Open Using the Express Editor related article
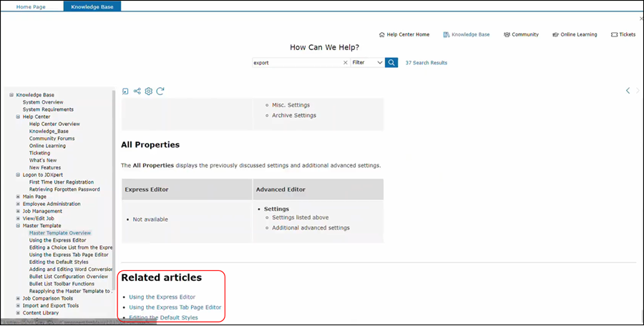The image size is (644, 326). click(x=162, y=297)
